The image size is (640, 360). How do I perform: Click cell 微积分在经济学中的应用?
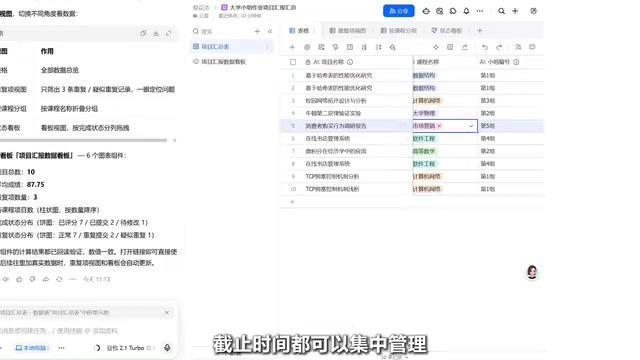point(336,151)
